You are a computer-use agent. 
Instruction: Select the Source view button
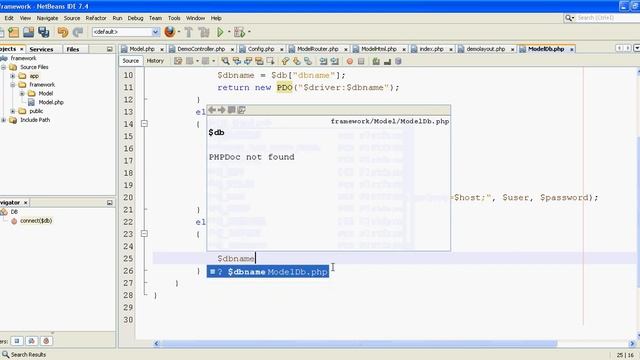[x=131, y=61]
